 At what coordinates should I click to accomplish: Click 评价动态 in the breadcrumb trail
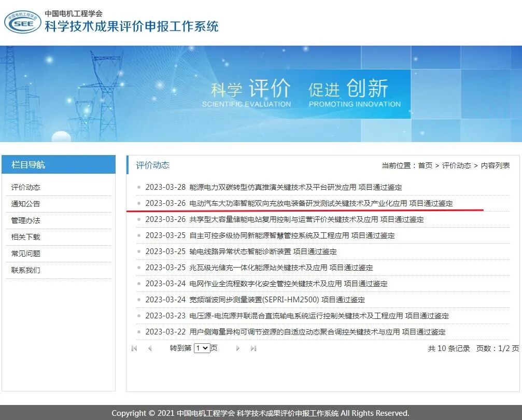point(455,165)
